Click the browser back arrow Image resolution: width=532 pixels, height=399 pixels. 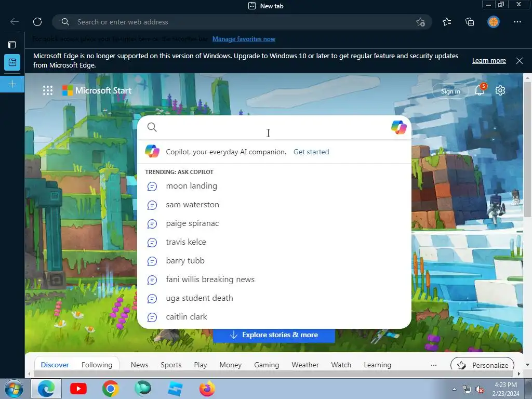(14, 22)
